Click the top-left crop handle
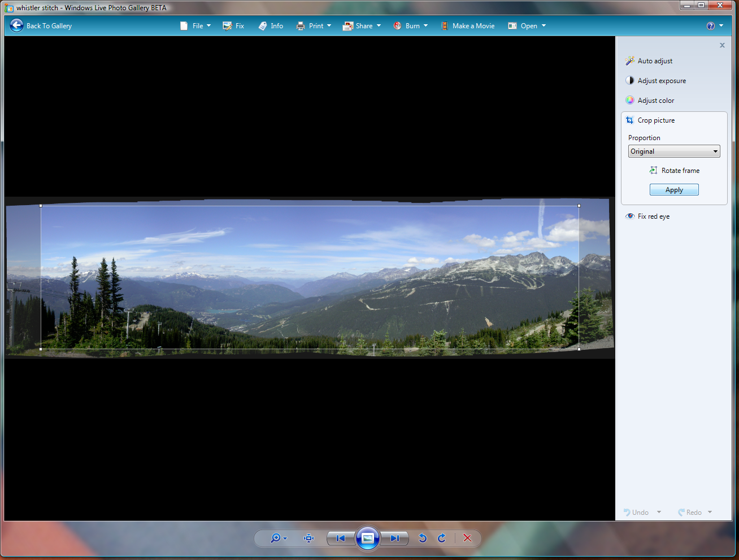Viewport: 739px width, 560px height. pos(41,206)
